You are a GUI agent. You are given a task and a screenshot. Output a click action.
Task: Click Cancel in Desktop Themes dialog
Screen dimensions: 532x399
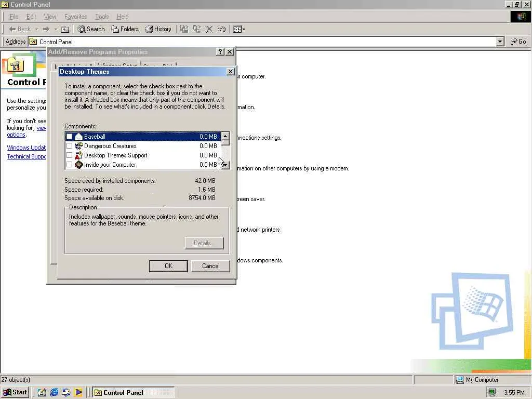(x=210, y=266)
